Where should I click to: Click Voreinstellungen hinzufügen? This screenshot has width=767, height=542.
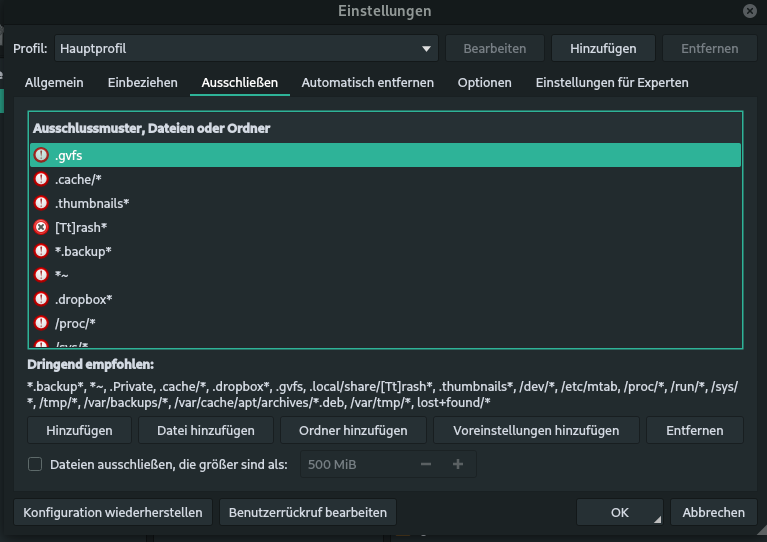536,430
